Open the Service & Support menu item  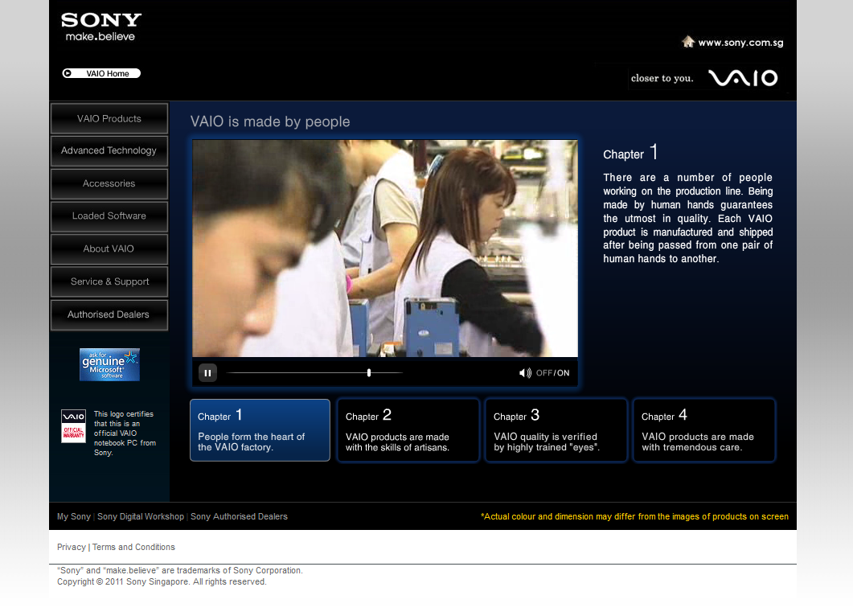(x=109, y=282)
